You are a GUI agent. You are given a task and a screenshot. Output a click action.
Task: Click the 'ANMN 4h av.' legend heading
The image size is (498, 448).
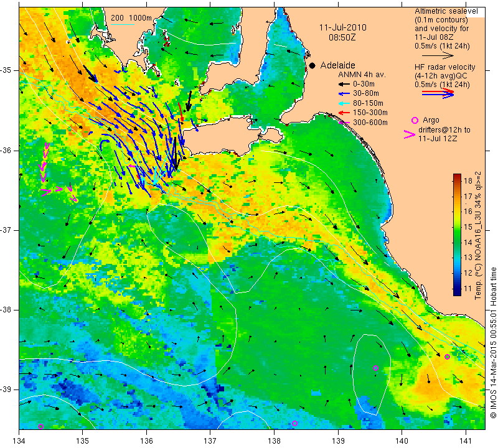click(362, 75)
